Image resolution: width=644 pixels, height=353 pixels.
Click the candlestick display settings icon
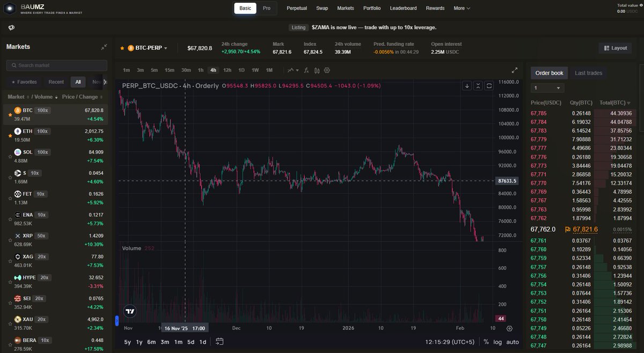tap(317, 70)
